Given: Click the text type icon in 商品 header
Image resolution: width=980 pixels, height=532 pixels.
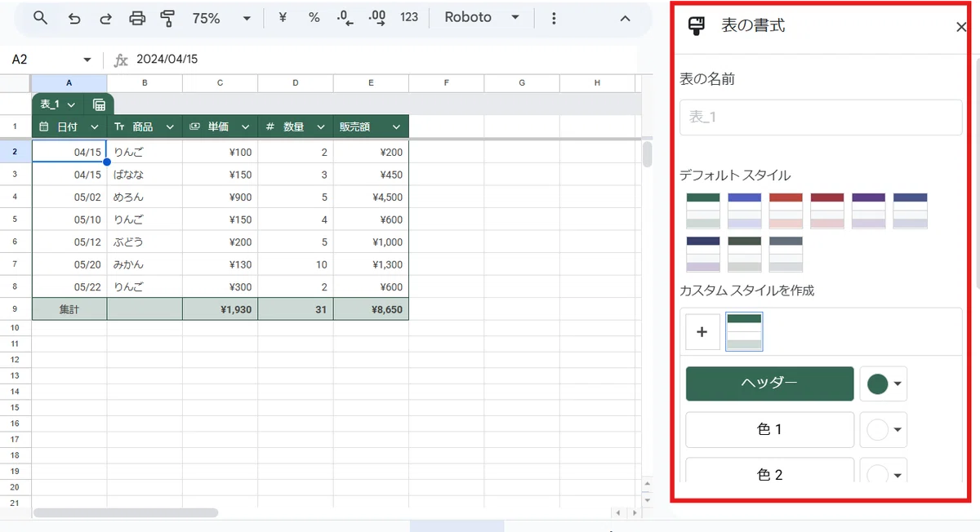Looking at the screenshot, I should pyautogui.click(x=119, y=127).
